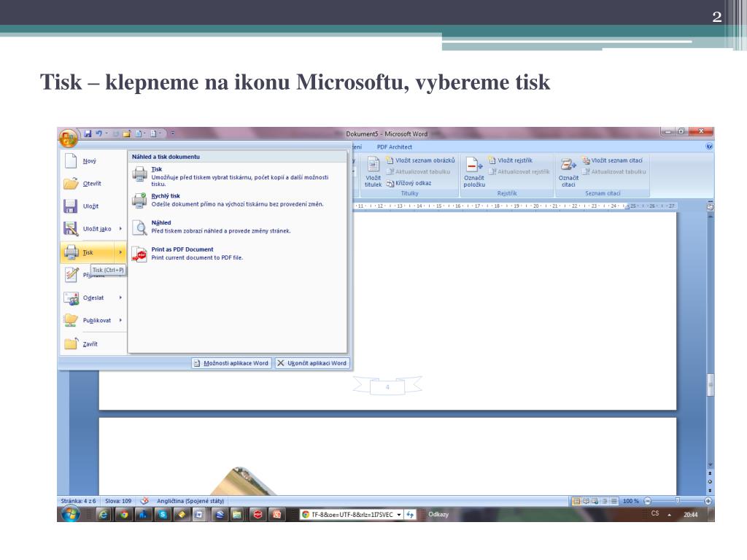Click Print as PDF Document option
This screenshot has height=560, width=747.
238,253
